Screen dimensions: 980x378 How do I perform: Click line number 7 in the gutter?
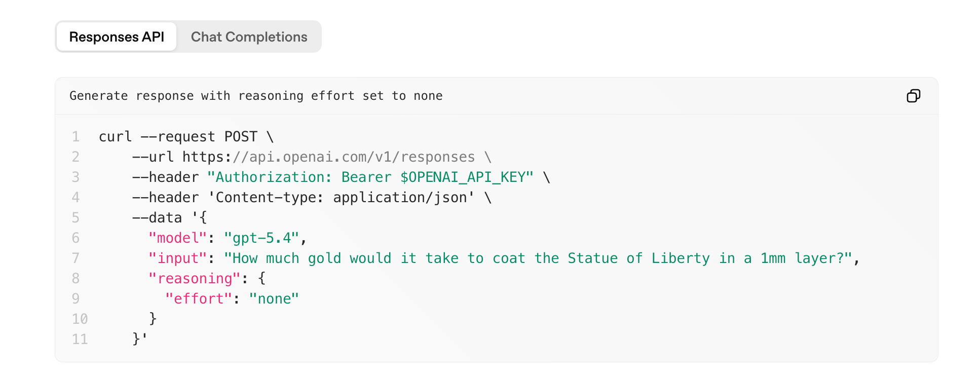[x=76, y=258]
